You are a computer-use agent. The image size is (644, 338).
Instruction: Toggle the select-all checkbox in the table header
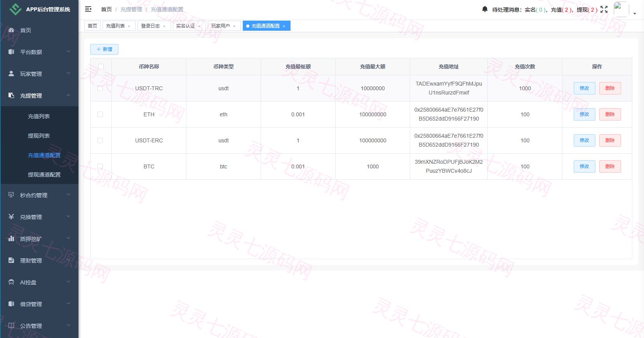(101, 67)
